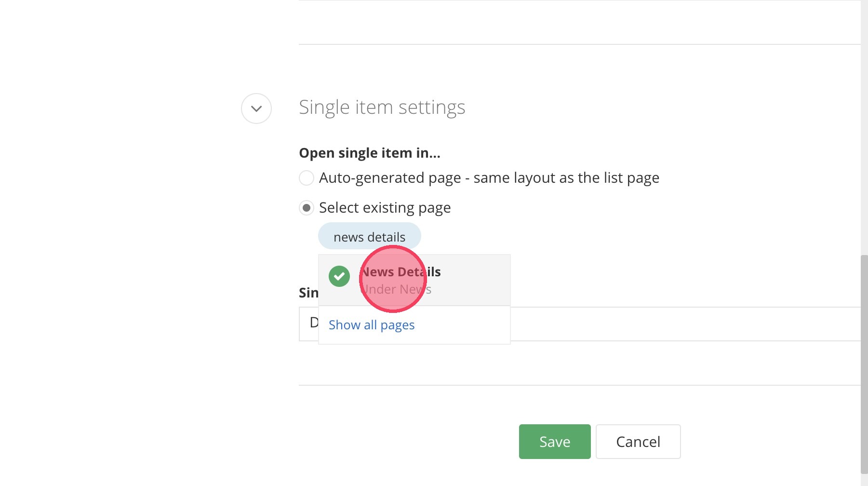Click the partially hidden 'Sin' field label
The height and width of the screenshot is (486, 868).
(308, 293)
